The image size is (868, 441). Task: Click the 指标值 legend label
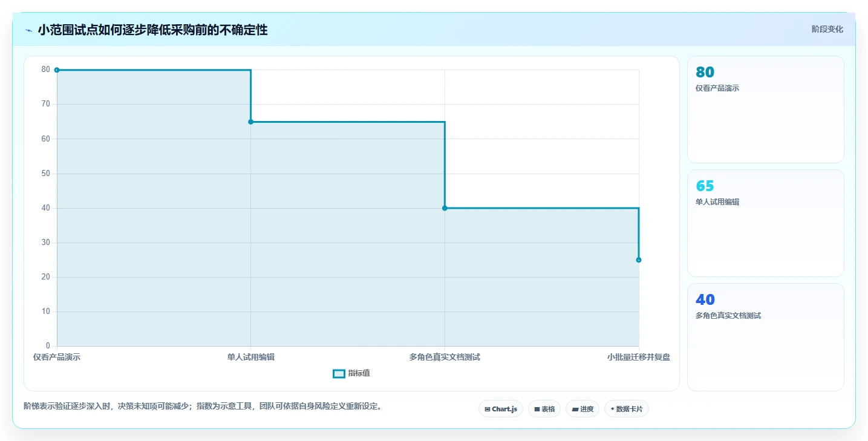pos(359,374)
